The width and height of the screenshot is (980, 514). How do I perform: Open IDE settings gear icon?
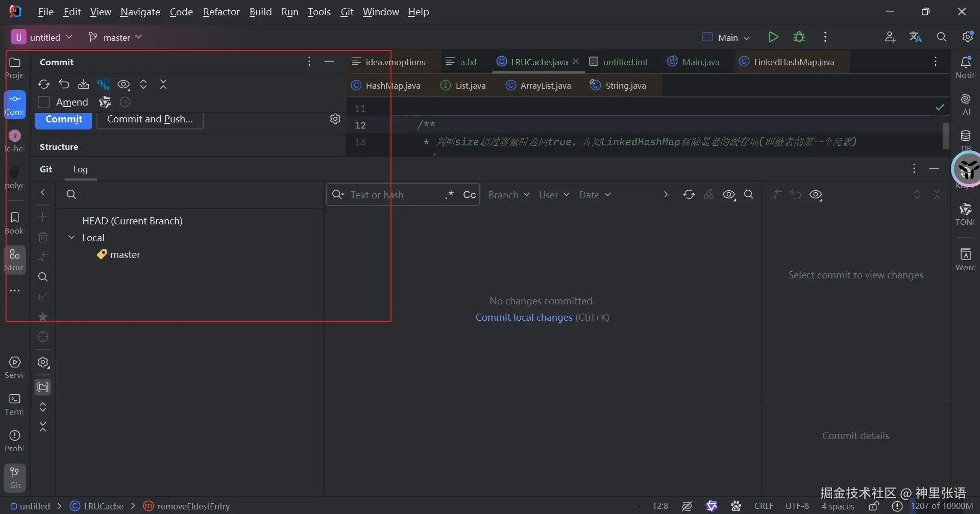[x=968, y=37]
